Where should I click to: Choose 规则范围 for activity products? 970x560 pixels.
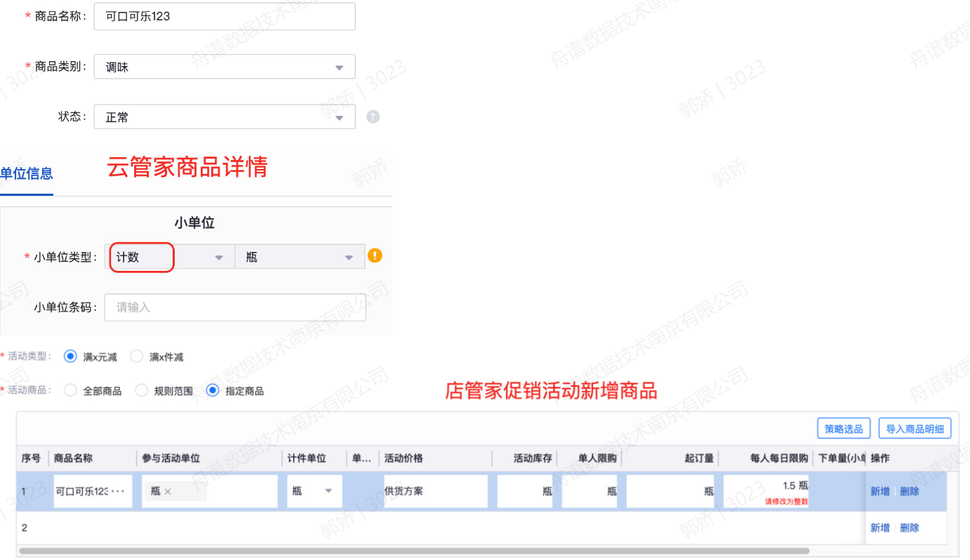tap(142, 391)
